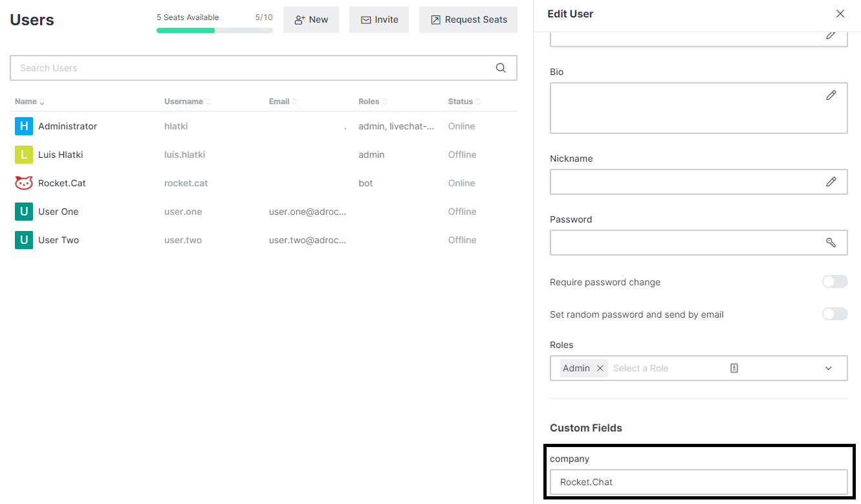This screenshot has height=504, width=861.
Task: Close the Edit User panel
Action: [840, 14]
